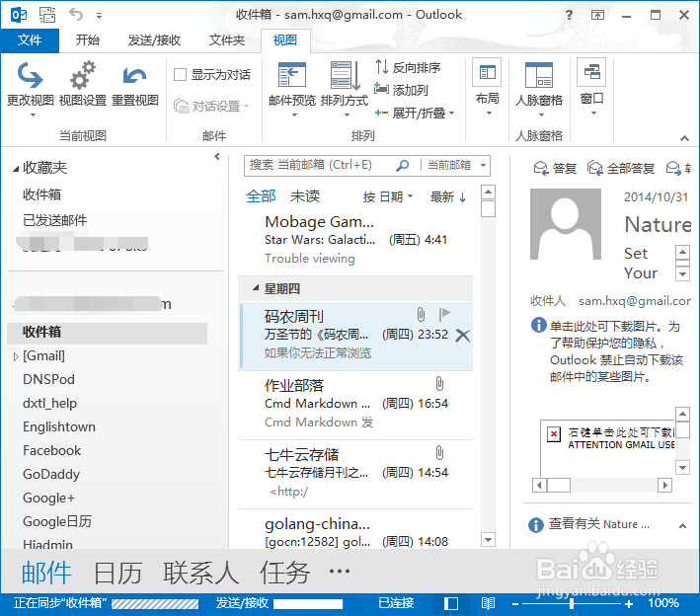Click Reply All (全部答复) in reading pane
Image resolution: width=700 pixels, height=616 pixels.
point(621,168)
